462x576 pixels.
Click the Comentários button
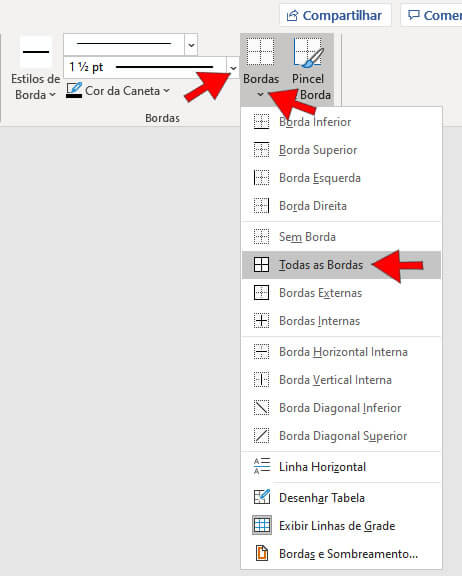(x=432, y=15)
